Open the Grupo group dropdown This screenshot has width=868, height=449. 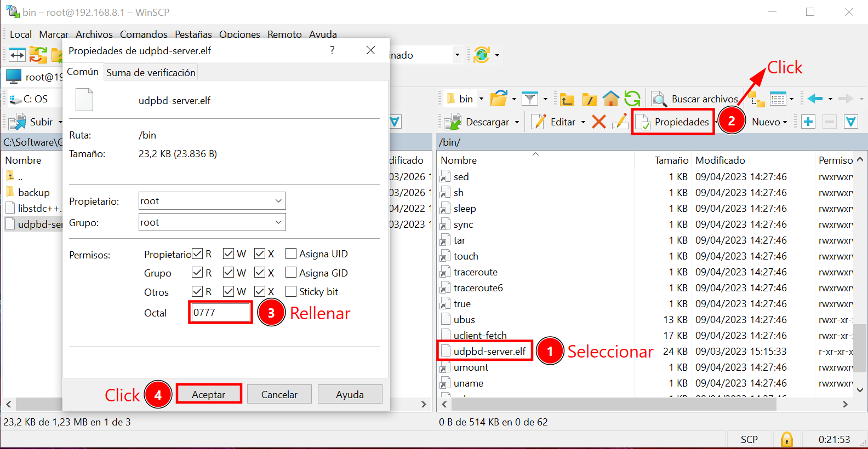[212, 222]
